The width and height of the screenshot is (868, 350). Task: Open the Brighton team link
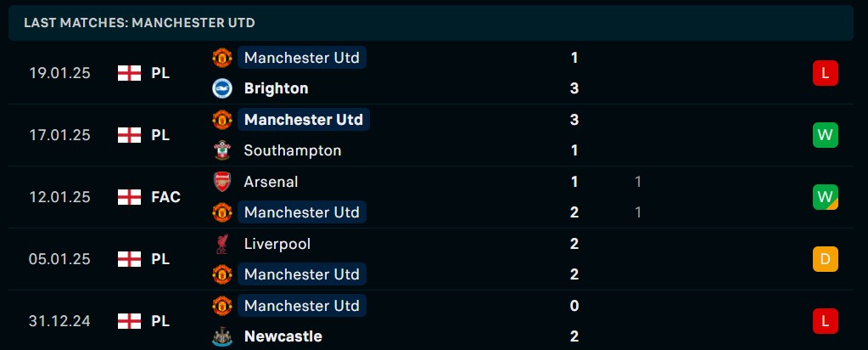tap(276, 88)
